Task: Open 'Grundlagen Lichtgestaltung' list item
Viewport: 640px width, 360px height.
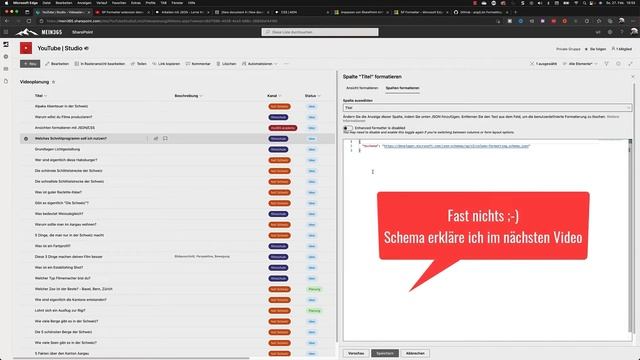Action: click(x=58, y=149)
